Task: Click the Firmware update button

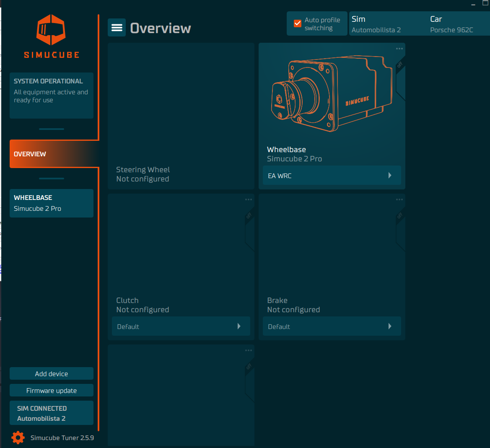Action: click(52, 391)
